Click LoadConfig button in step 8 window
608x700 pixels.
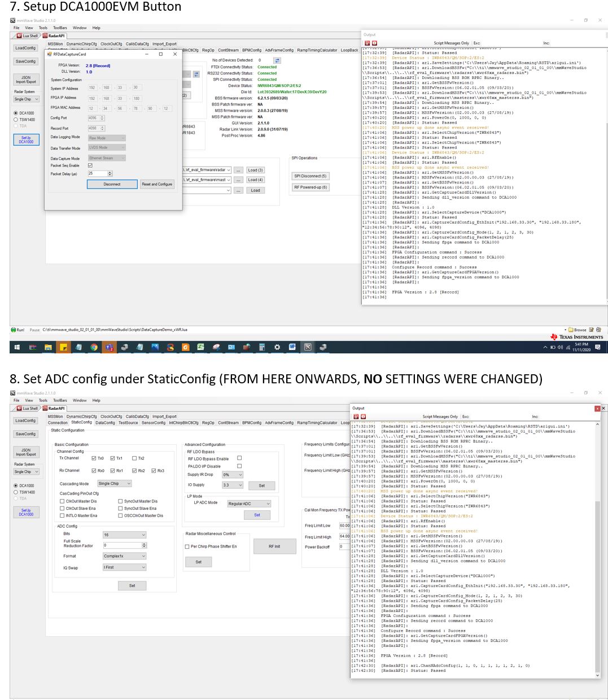[x=25, y=421]
